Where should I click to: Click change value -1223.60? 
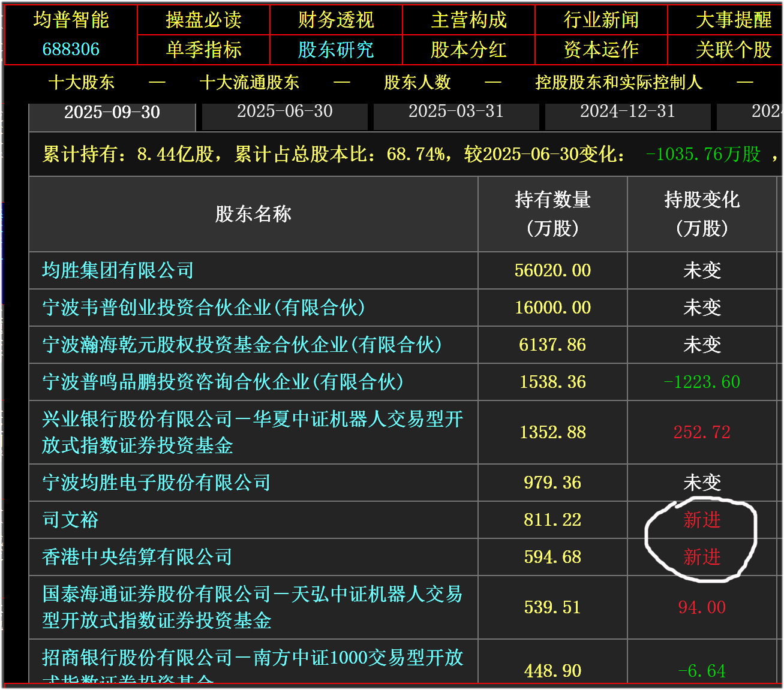[x=702, y=382]
